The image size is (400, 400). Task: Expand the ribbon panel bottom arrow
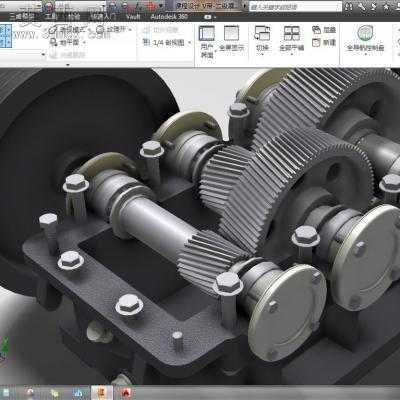click(68, 65)
